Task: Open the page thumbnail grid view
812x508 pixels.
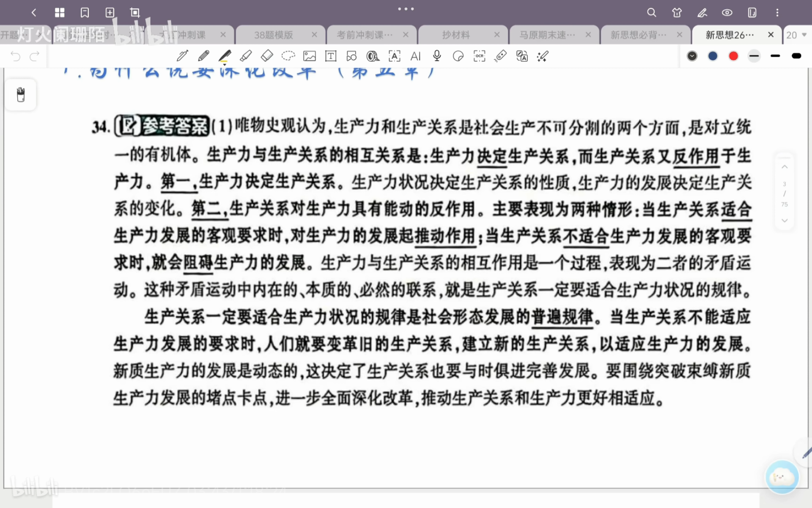Action: (60, 13)
